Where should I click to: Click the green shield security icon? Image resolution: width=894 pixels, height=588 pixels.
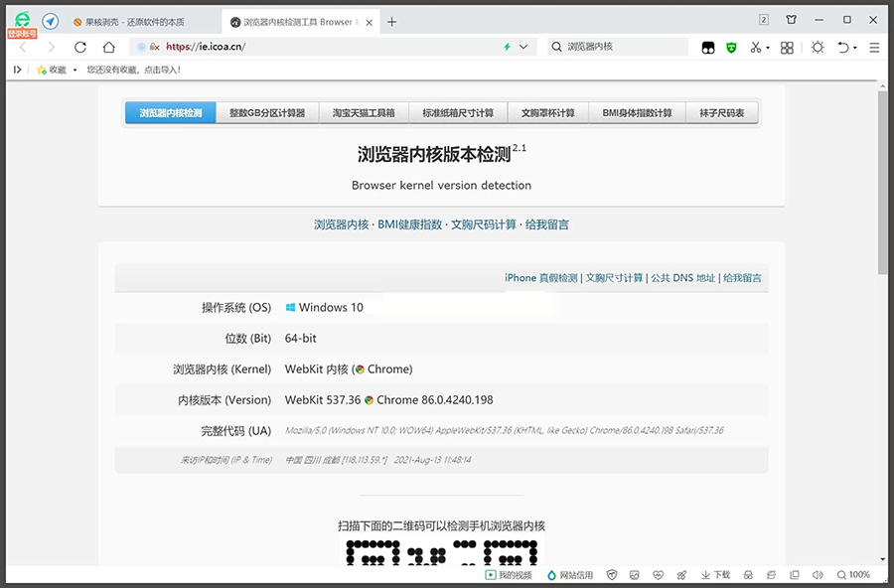point(731,47)
